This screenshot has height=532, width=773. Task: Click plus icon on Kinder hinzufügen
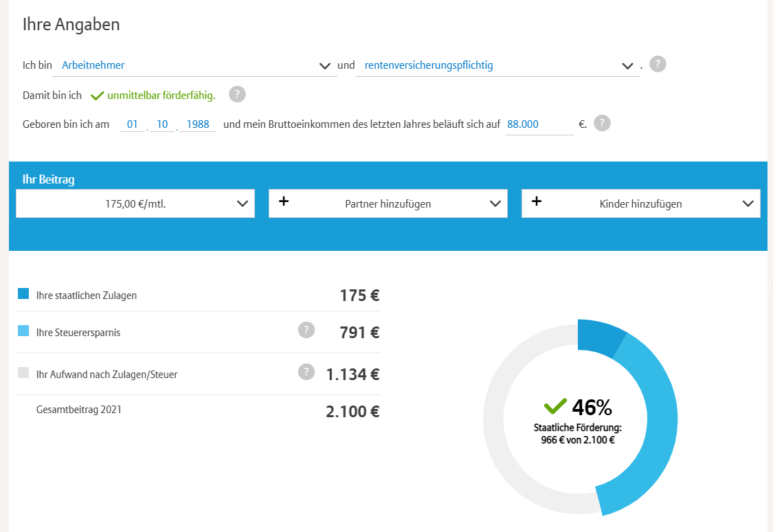click(537, 201)
